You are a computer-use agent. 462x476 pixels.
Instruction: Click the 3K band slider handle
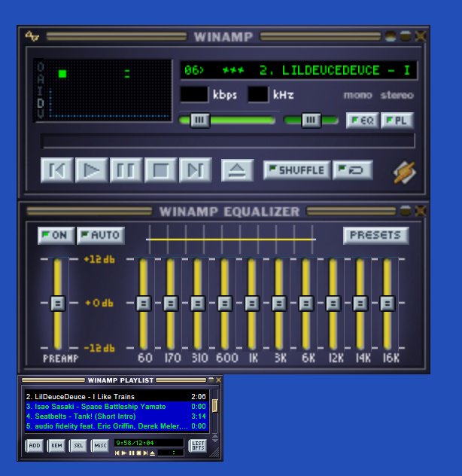click(x=278, y=304)
